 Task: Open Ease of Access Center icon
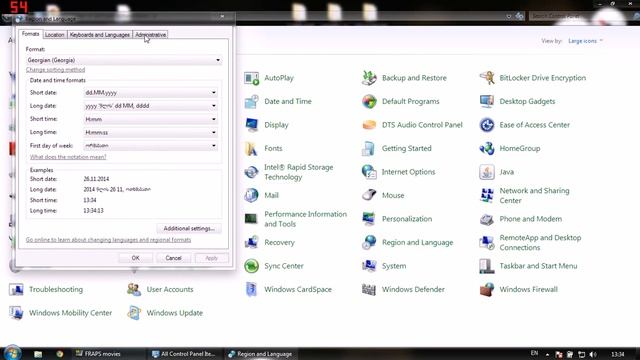coord(487,125)
